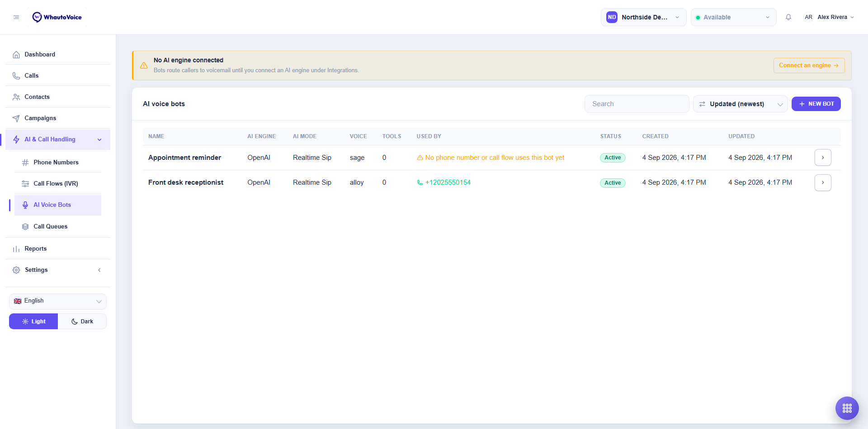Open Call Queues
Screen dimensions: 868x429
point(58,226)
